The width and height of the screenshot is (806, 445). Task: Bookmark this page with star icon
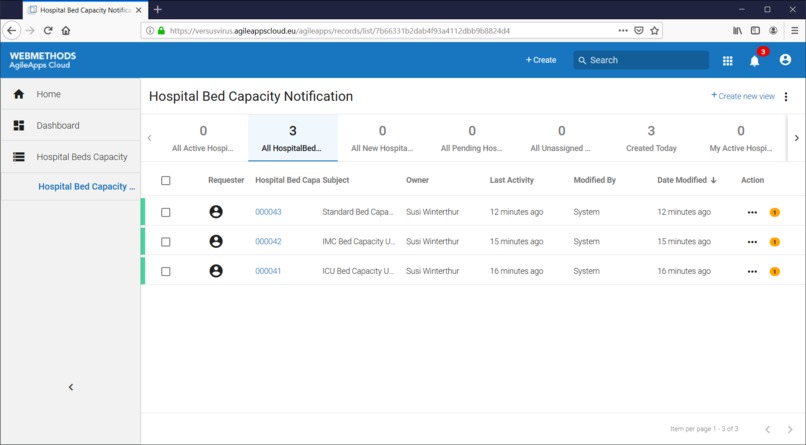coord(654,30)
